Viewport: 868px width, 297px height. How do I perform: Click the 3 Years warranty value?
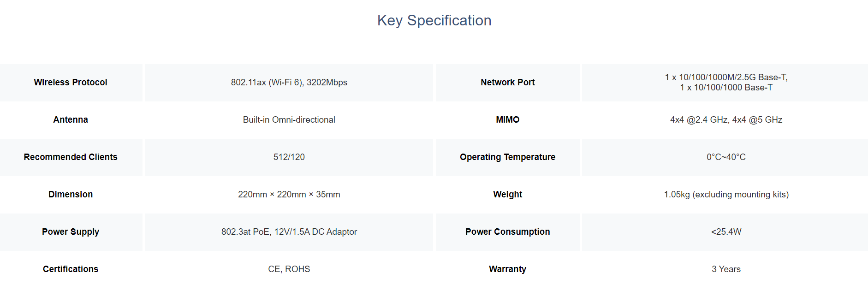726,269
